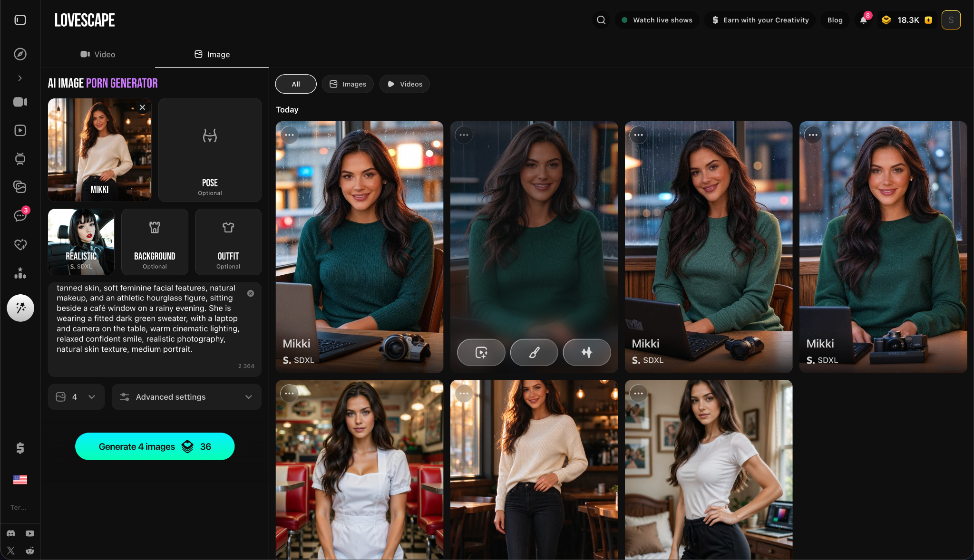Image resolution: width=974 pixels, height=560 pixels.
Task: Select the Realistic S. SDXL model card
Action: point(81,242)
